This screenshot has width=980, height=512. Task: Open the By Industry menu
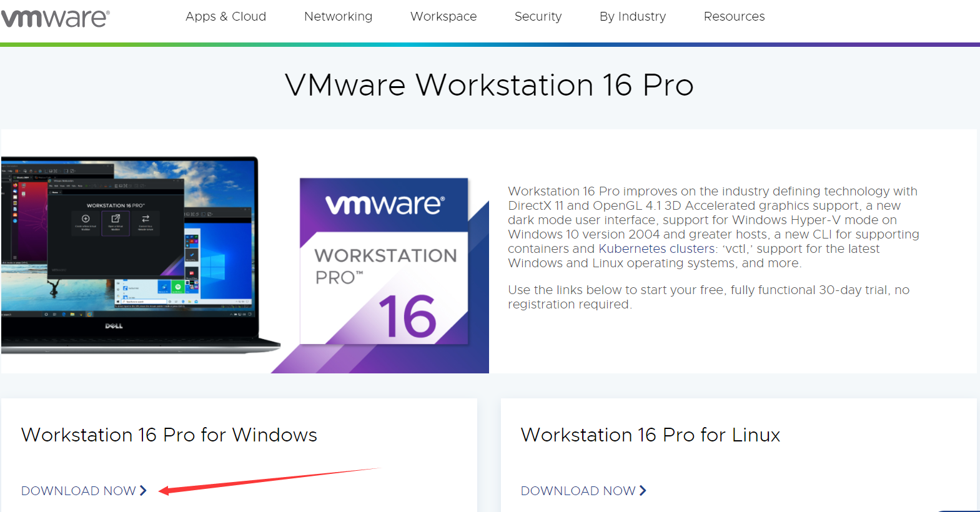[x=633, y=17]
